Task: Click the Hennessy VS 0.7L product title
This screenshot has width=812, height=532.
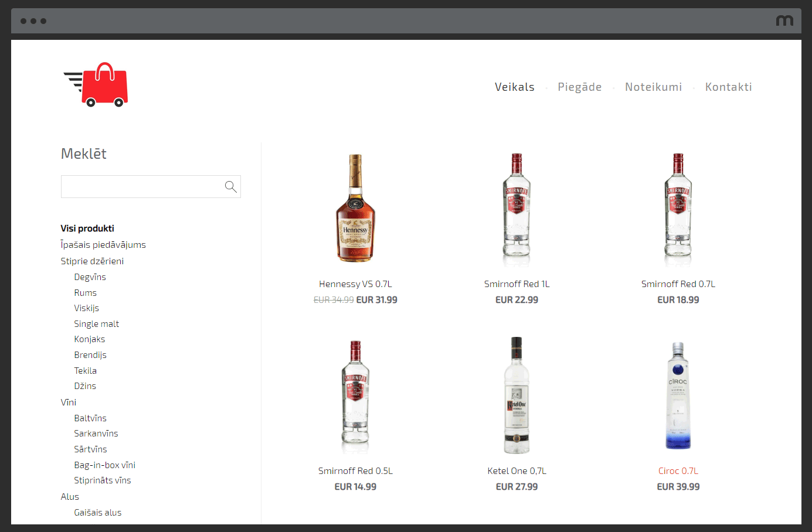Action: point(355,284)
